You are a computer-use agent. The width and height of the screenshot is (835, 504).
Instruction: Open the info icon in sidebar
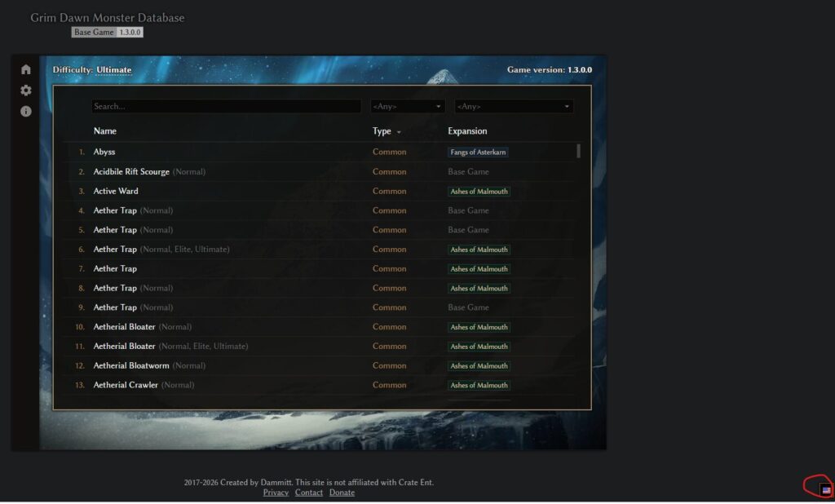coord(25,111)
